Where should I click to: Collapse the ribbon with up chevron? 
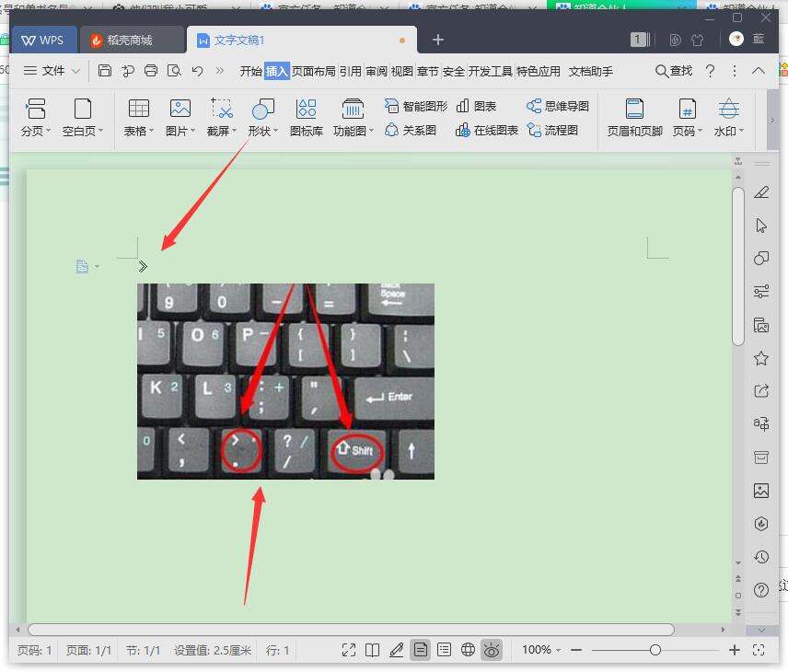(x=759, y=71)
